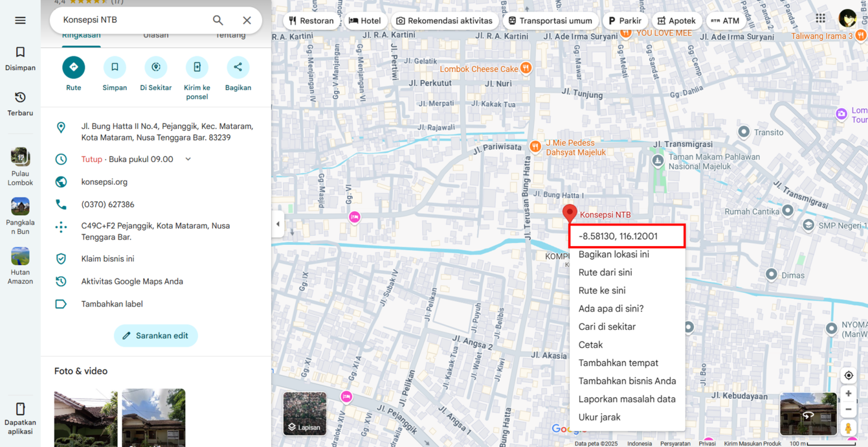Click the Di Sekitar nearby icon

pyautogui.click(x=156, y=67)
